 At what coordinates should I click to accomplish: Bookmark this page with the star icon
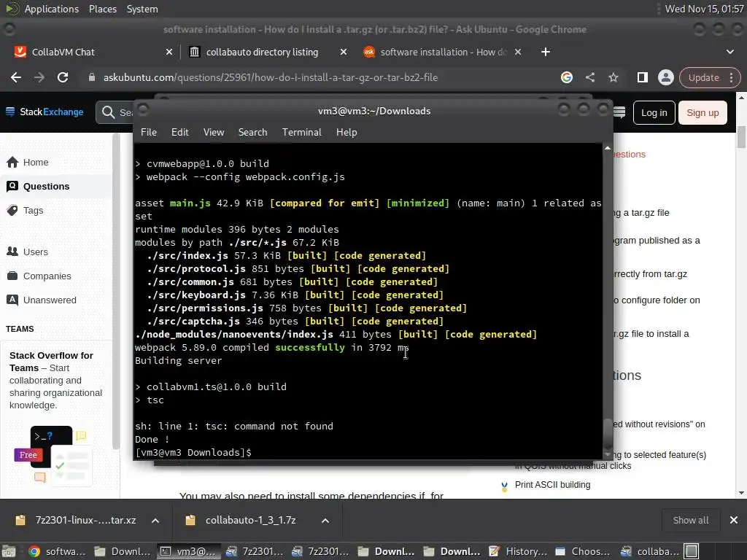coord(613,77)
